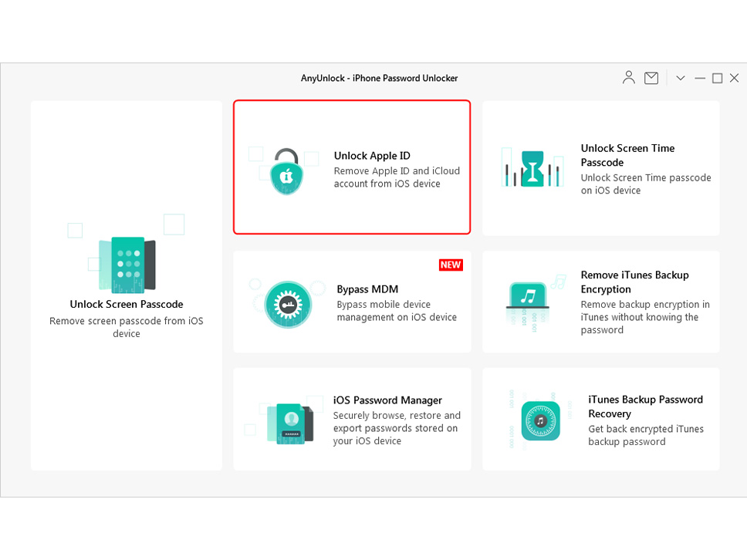Click 'Bypass mobile device management' description

coord(397,311)
